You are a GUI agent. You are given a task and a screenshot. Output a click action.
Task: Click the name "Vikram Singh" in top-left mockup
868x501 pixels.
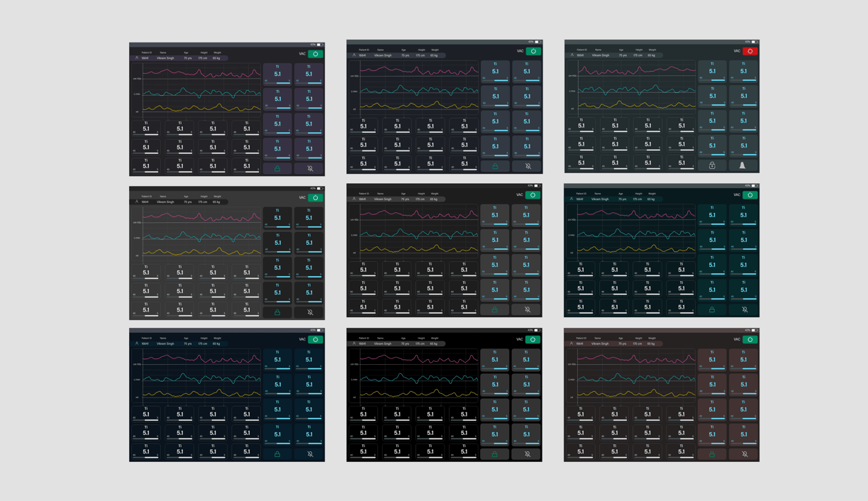click(165, 58)
